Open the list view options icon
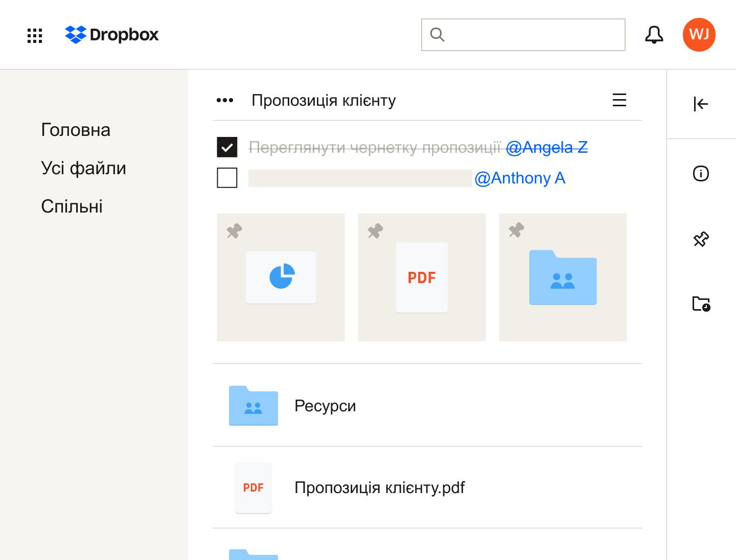The image size is (736, 560). click(x=619, y=100)
